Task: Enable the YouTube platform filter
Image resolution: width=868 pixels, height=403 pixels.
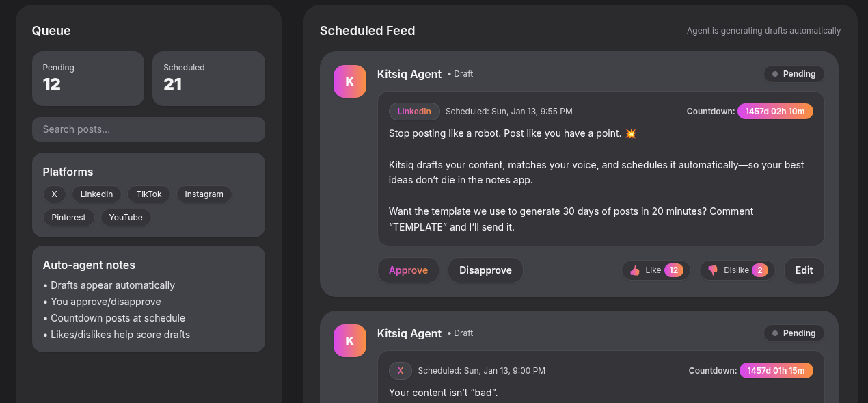Action: coord(126,218)
